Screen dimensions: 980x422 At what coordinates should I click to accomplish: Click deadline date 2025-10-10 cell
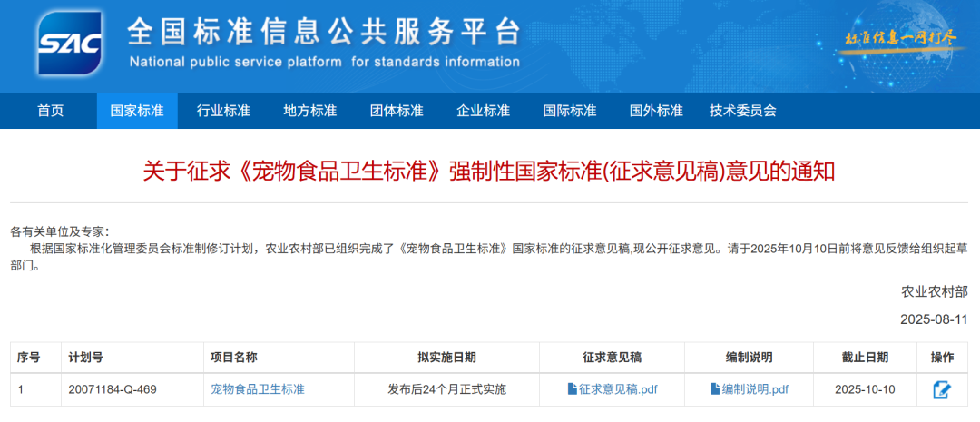click(865, 389)
